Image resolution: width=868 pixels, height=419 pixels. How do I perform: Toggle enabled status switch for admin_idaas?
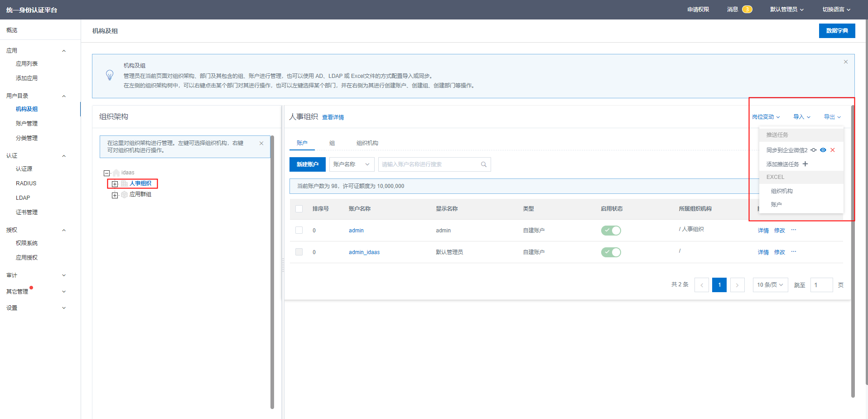click(x=611, y=252)
